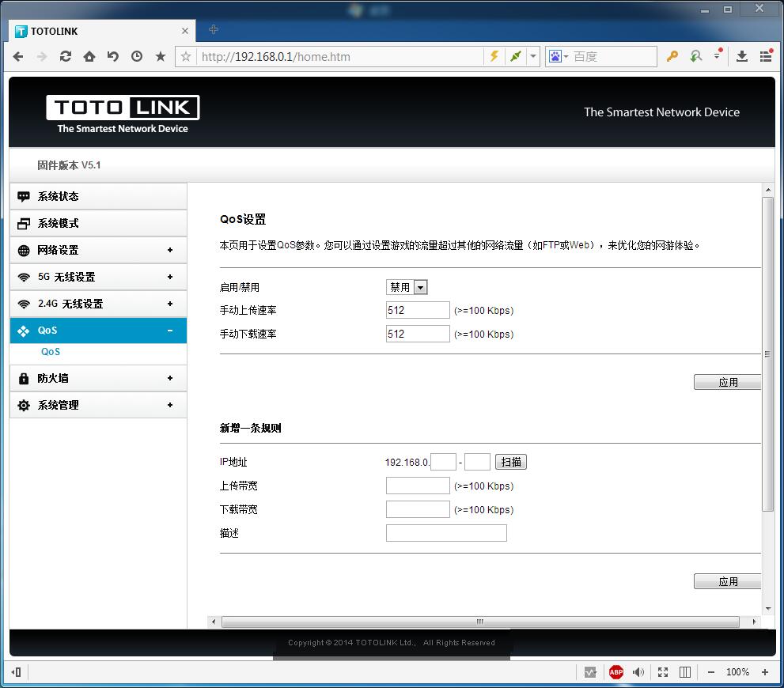Expand the 系统管理 sidebar section
This screenshot has width=784, height=688.
click(x=99, y=405)
